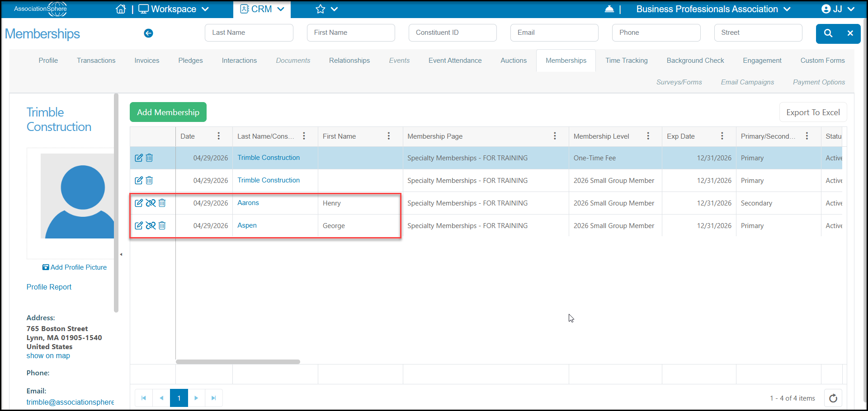Click the trash icon for Aarons membership

(x=162, y=203)
